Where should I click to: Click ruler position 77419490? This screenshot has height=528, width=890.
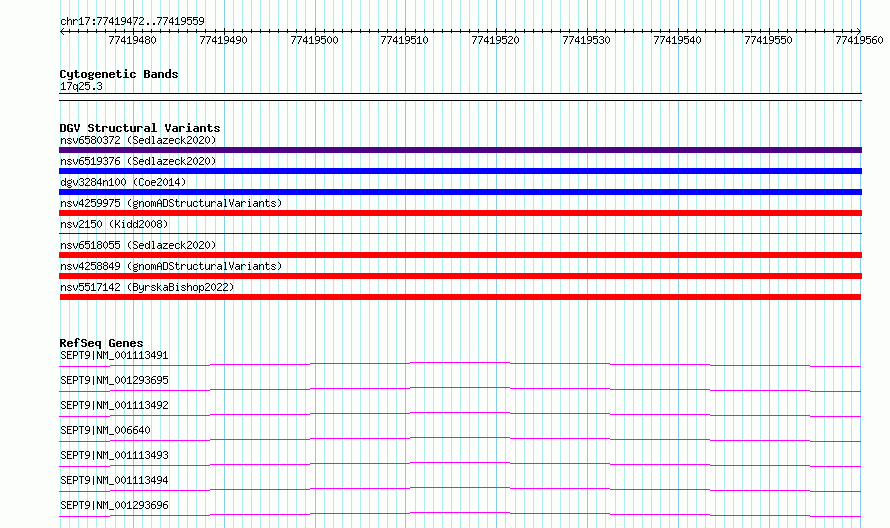coord(223,40)
